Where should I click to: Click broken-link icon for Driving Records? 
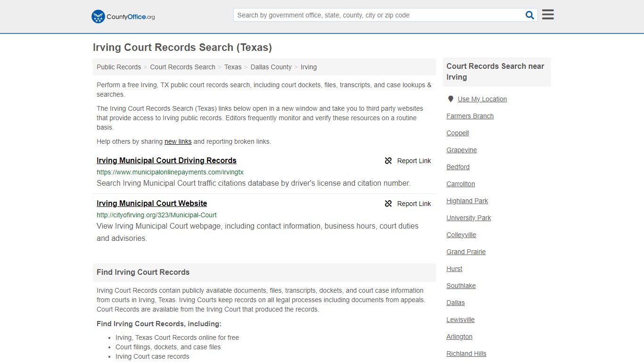point(388,161)
